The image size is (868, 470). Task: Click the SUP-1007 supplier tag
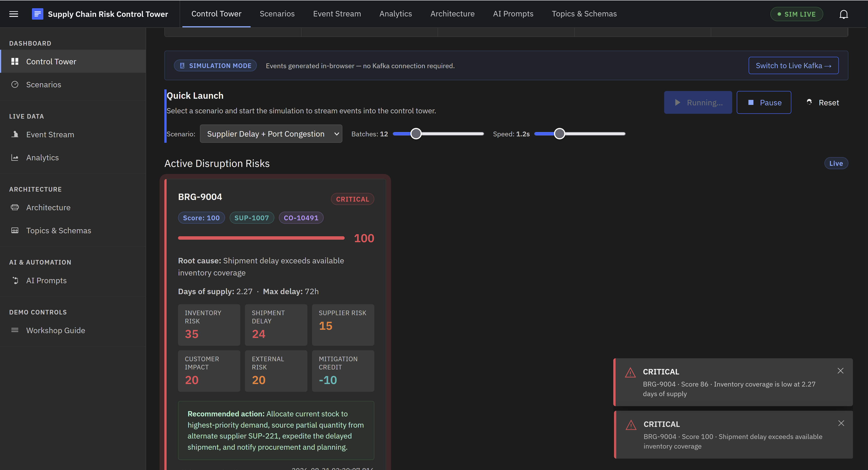coord(252,218)
